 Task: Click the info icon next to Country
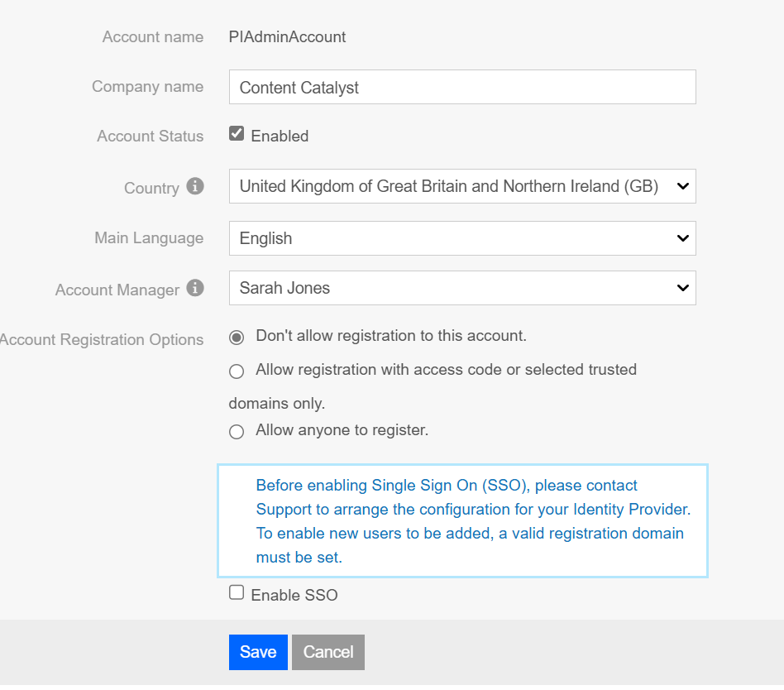coord(195,186)
